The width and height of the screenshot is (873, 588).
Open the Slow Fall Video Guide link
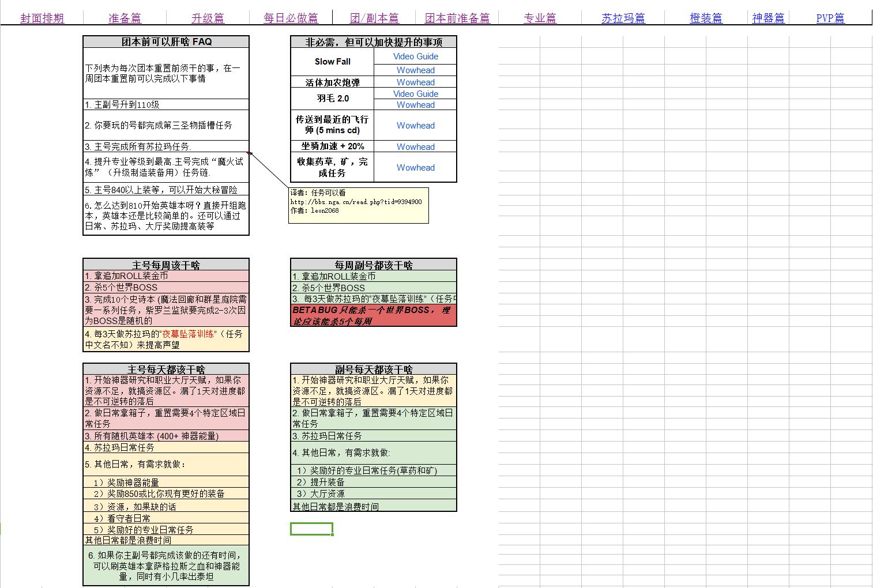pos(415,56)
